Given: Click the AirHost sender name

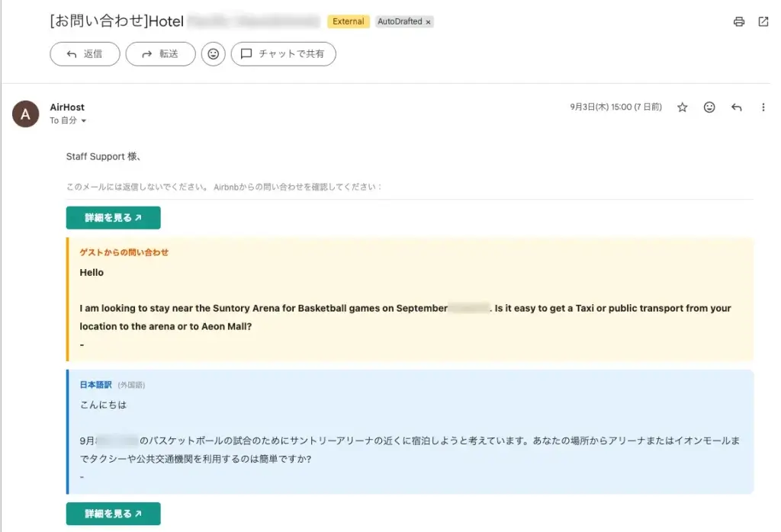Looking at the screenshot, I should [x=67, y=107].
